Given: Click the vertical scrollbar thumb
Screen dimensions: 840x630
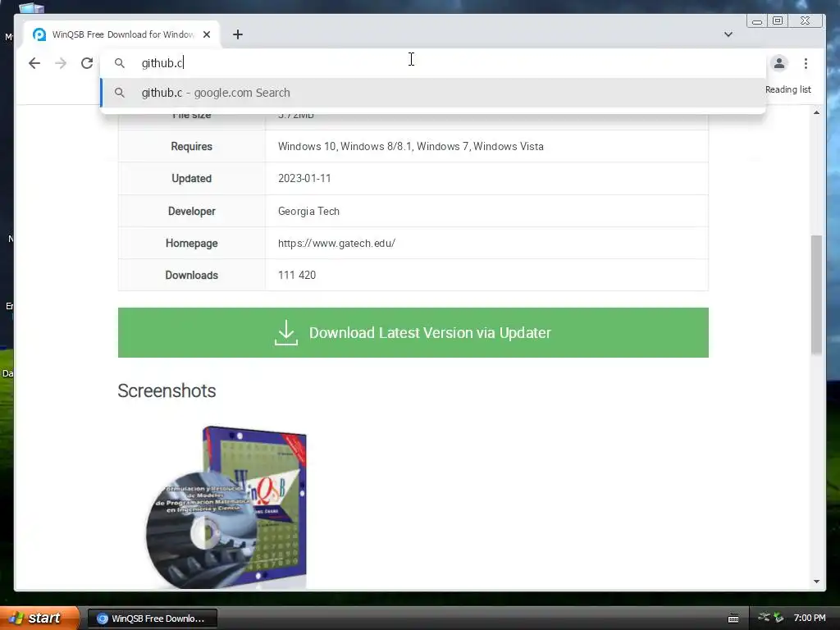Looking at the screenshot, I should (x=816, y=294).
